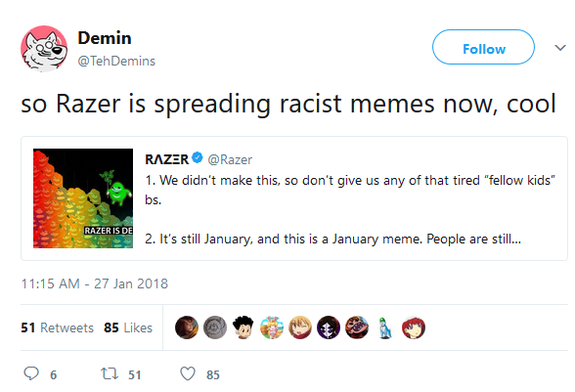The height and width of the screenshot is (392, 575).
Task: Open the quoted Razer meme thumbnail
Action: (83, 198)
